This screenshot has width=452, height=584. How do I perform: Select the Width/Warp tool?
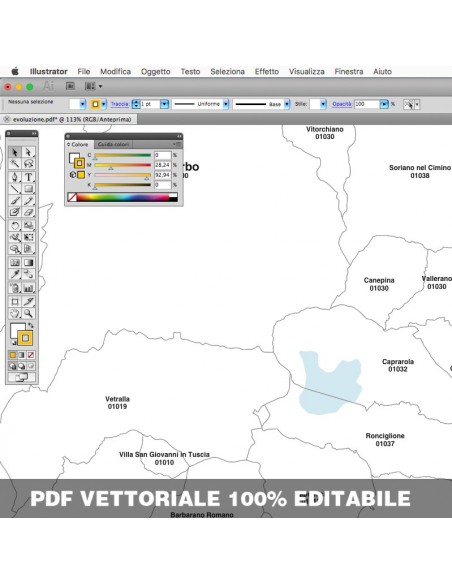(x=15, y=237)
